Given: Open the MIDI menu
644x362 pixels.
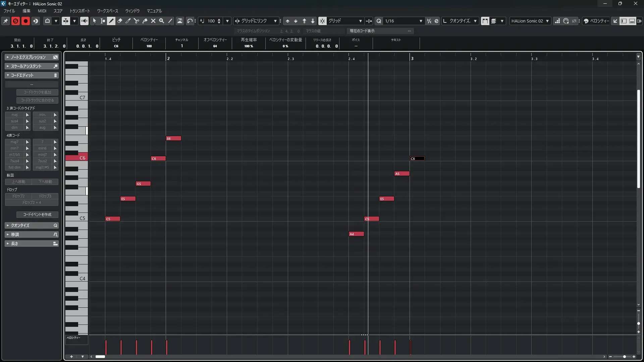Looking at the screenshot, I should point(42,11).
